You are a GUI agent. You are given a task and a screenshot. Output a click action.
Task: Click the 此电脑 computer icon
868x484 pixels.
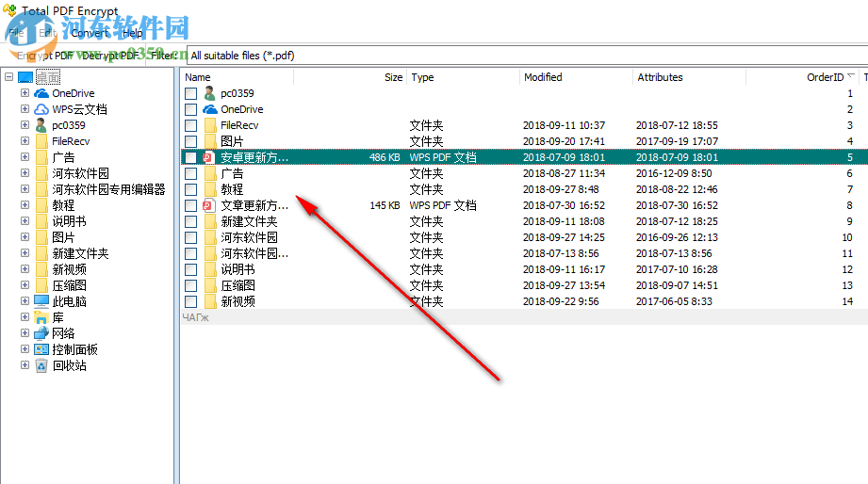(x=41, y=301)
